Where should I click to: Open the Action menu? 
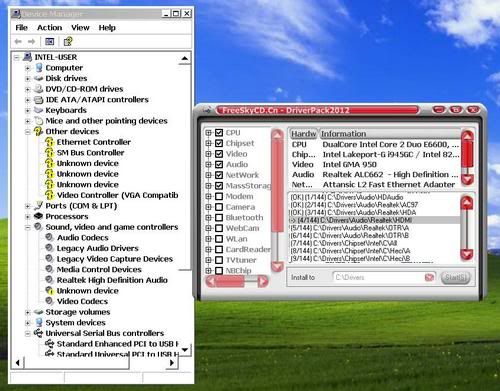click(49, 28)
